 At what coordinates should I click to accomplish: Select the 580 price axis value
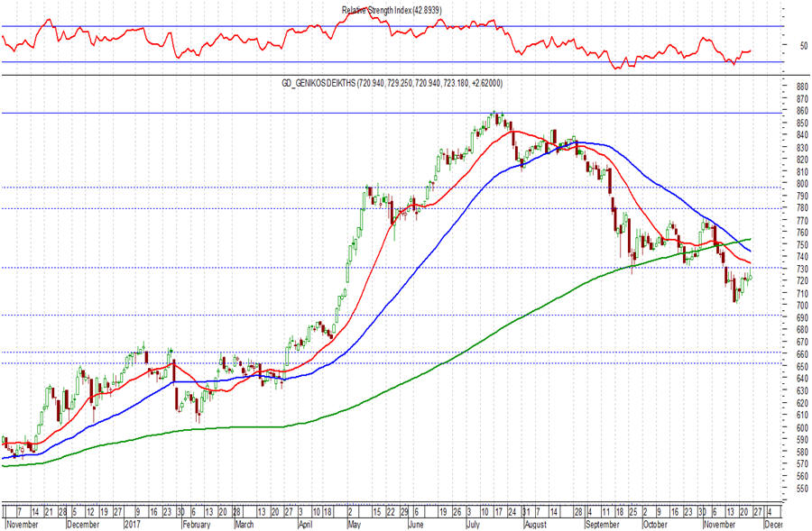click(802, 452)
